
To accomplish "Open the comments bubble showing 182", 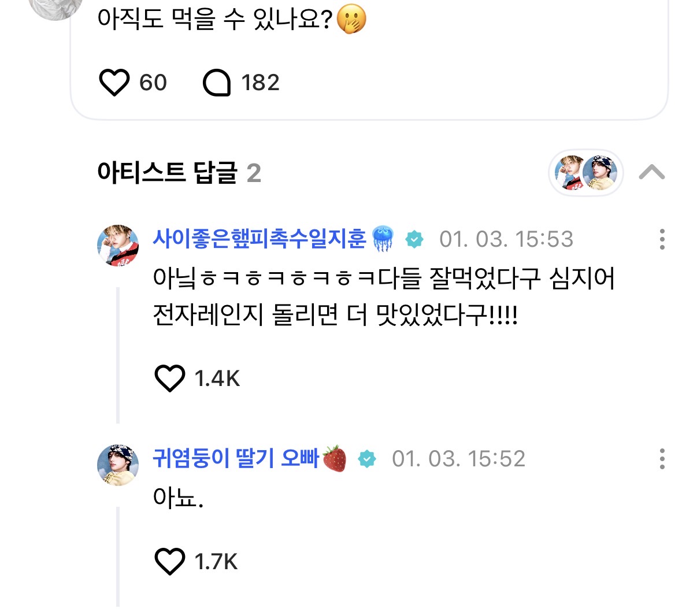I will click(x=217, y=83).
